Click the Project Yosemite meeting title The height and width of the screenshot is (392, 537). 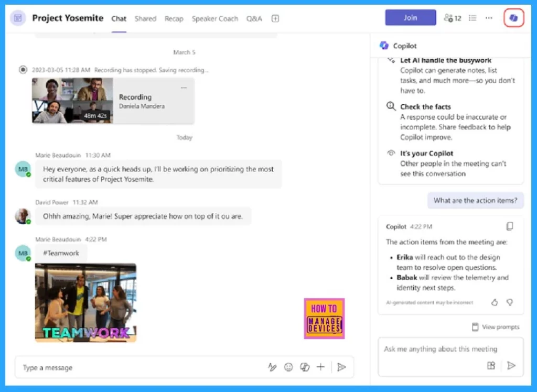68,18
